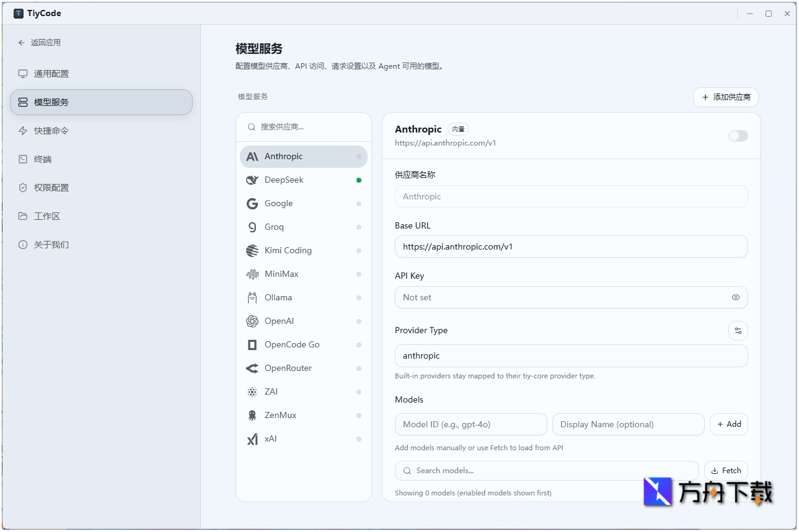Click the 内置 badge next to Anthropic
Viewport: 799px width, 532px height.
[x=458, y=129]
